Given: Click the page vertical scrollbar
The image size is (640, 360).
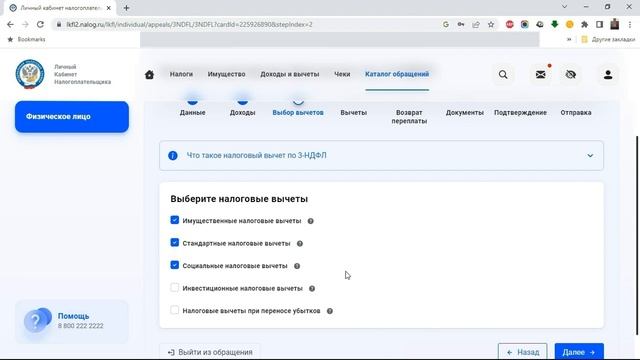Looking at the screenshot, I should tap(637, 235).
